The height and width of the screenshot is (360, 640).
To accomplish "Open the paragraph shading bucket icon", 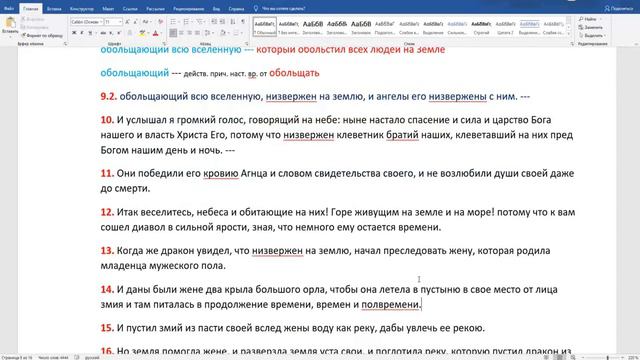I will (222, 33).
